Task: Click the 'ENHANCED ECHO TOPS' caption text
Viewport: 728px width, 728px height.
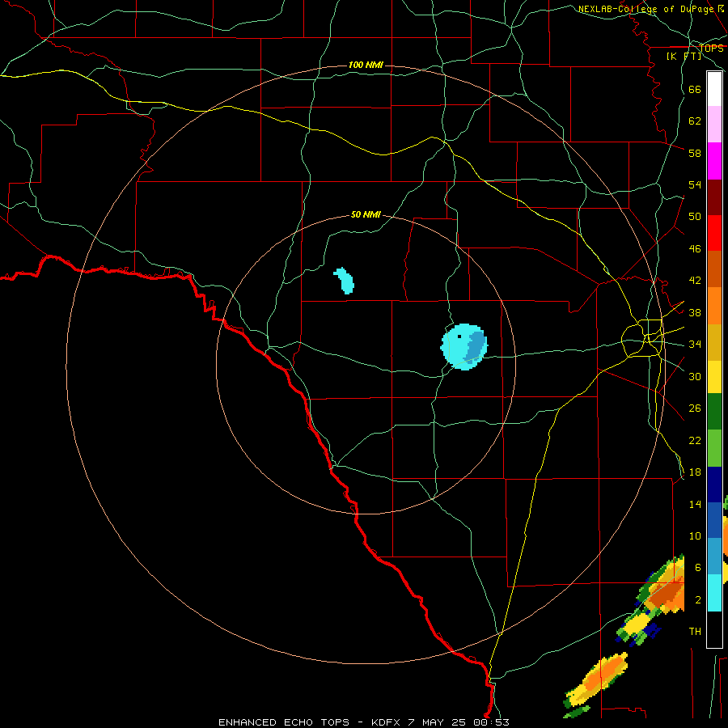Action: [x=284, y=722]
